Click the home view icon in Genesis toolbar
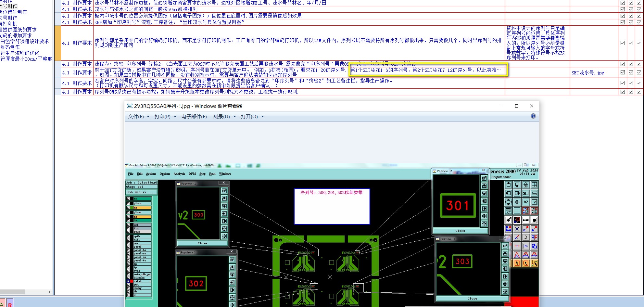This screenshot has width=644, height=307. pos(525,185)
